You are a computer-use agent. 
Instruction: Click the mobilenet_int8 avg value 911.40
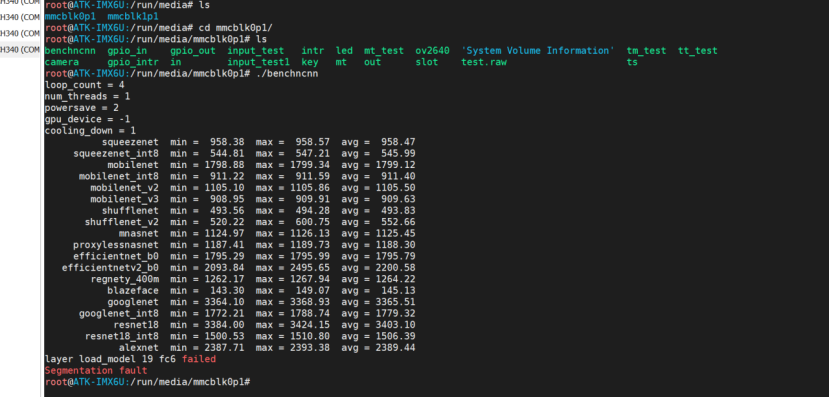click(x=398, y=176)
